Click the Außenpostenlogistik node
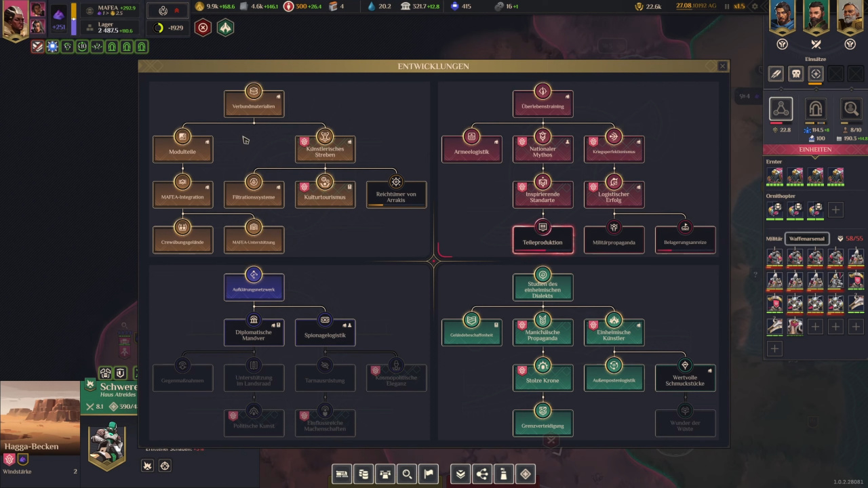This screenshot has height=488, width=868. pos(614,378)
